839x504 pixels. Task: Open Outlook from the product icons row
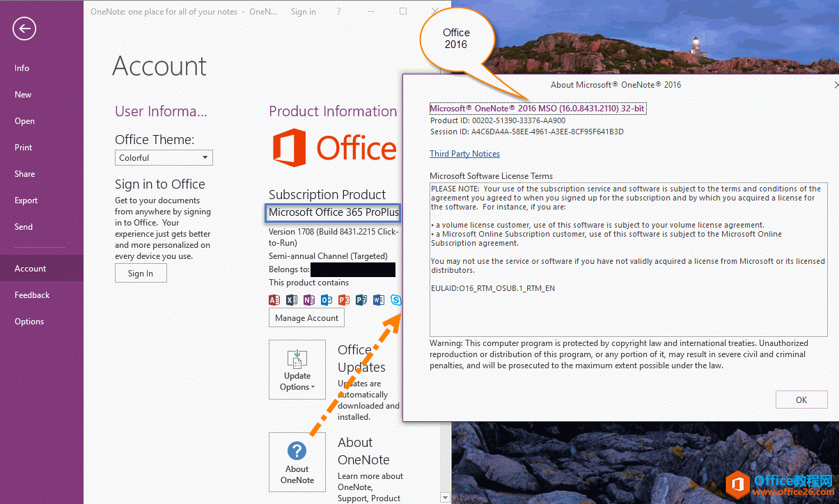coord(327,299)
